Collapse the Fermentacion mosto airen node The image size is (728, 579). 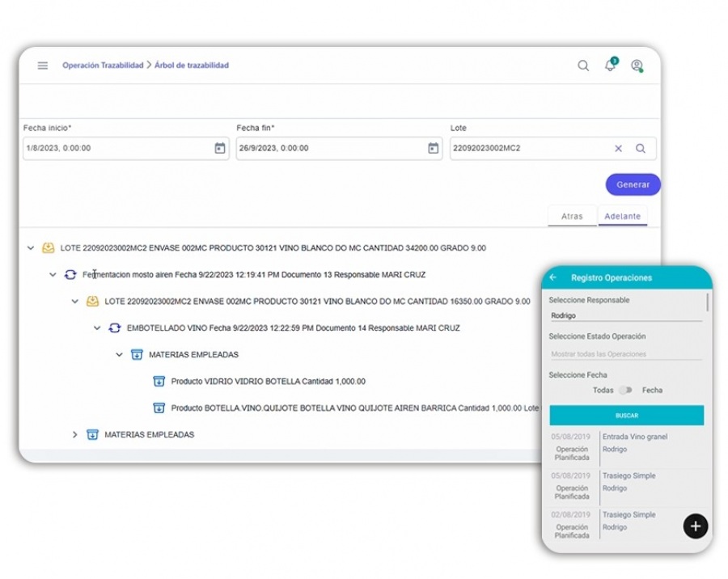tap(53, 275)
